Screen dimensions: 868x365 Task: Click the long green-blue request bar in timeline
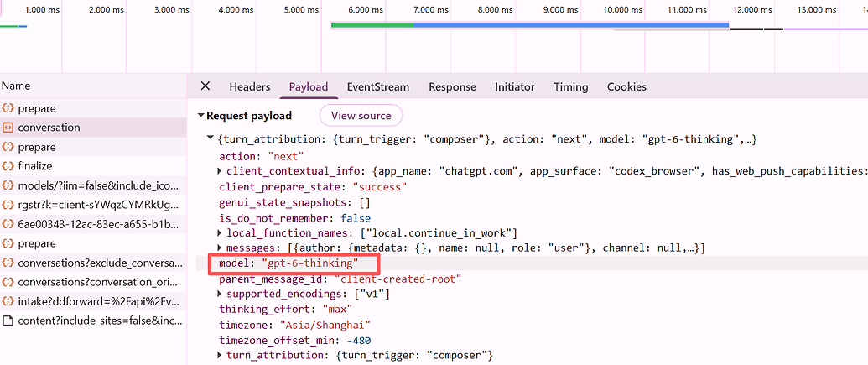[x=530, y=25]
